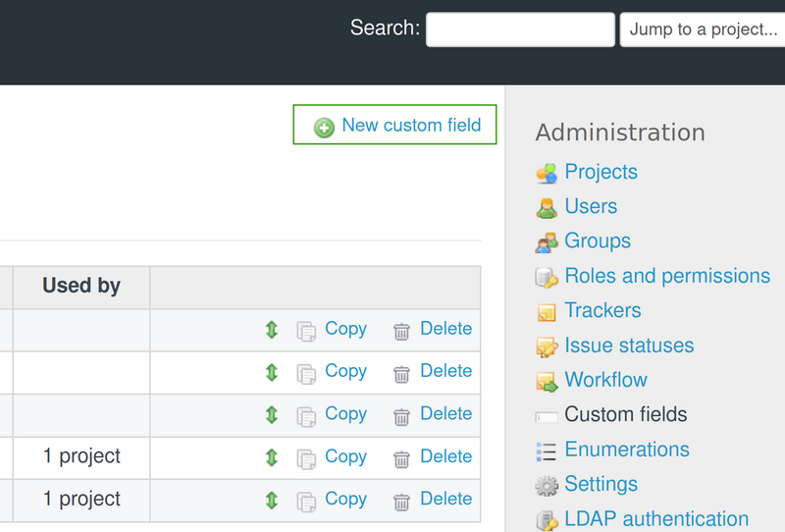Click the Trackers icon in sidebar
The width and height of the screenshot is (785, 532).
click(x=547, y=311)
